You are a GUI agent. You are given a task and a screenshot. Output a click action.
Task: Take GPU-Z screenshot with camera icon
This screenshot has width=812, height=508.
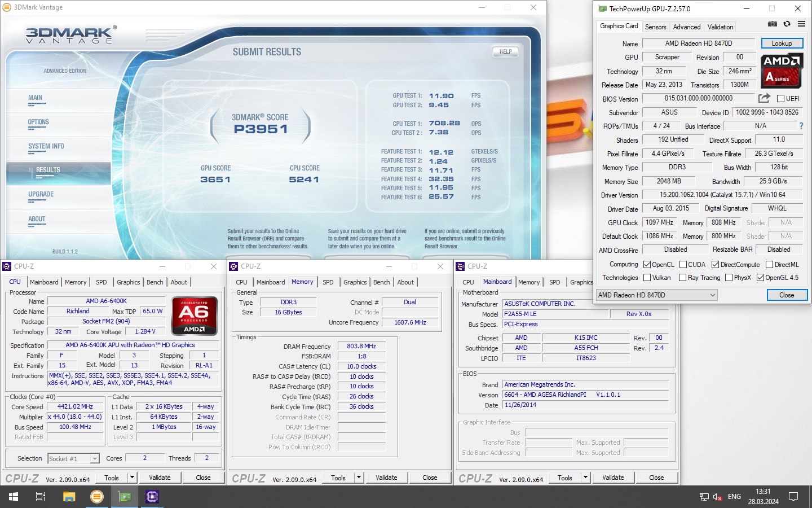tap(773, 24)
